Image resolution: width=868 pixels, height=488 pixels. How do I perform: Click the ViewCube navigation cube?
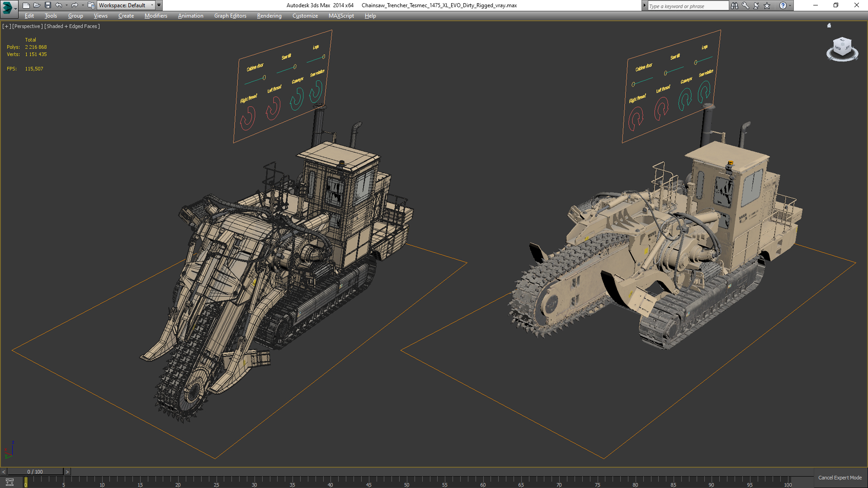tap(842, 47)
